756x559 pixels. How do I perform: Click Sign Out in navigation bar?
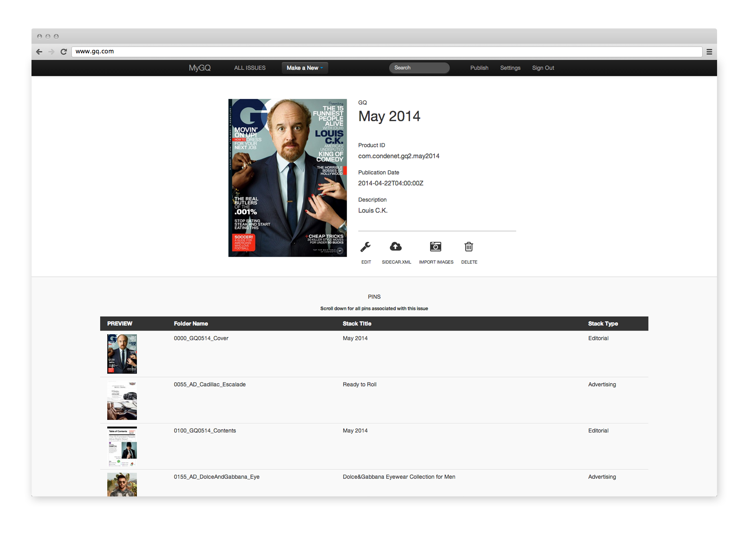[x=543, y=68]
